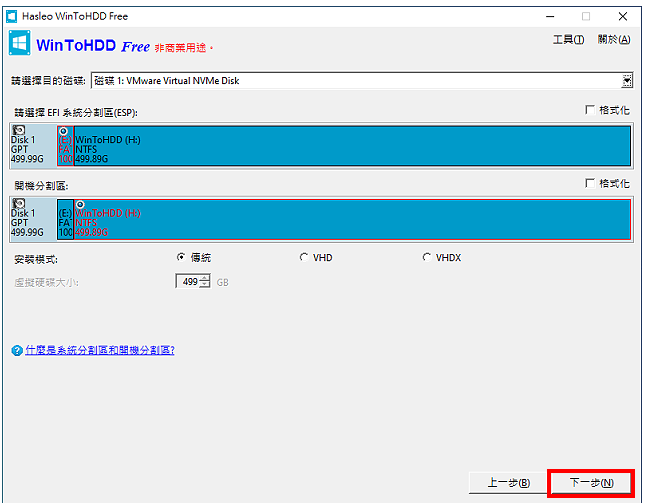Screen dimensions: 657x503
Task: Click the blue question mark help icon
Action: 17,350
